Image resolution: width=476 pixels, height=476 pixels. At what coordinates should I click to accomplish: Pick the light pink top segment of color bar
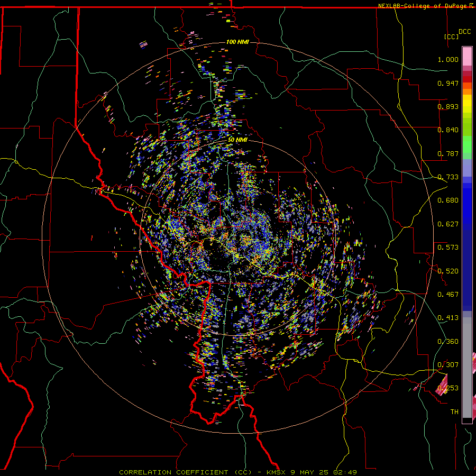click(467, 57)
